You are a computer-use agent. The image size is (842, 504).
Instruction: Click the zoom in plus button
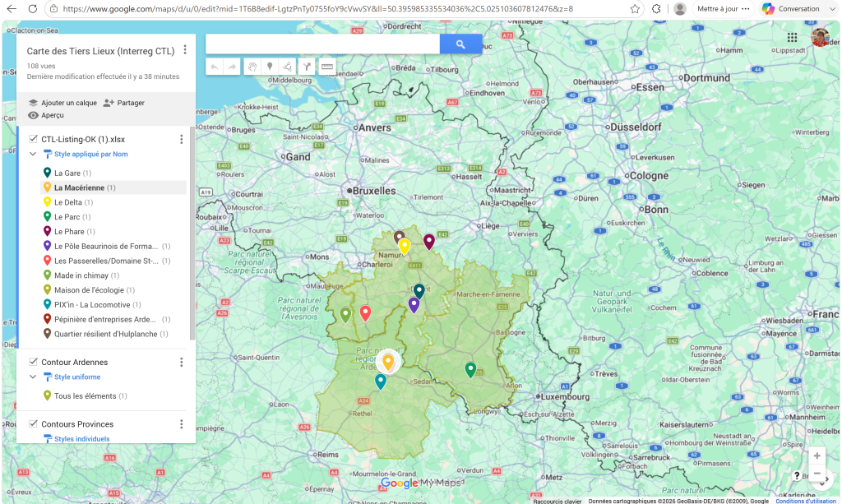pyautogui.click(x=817, y=455)
